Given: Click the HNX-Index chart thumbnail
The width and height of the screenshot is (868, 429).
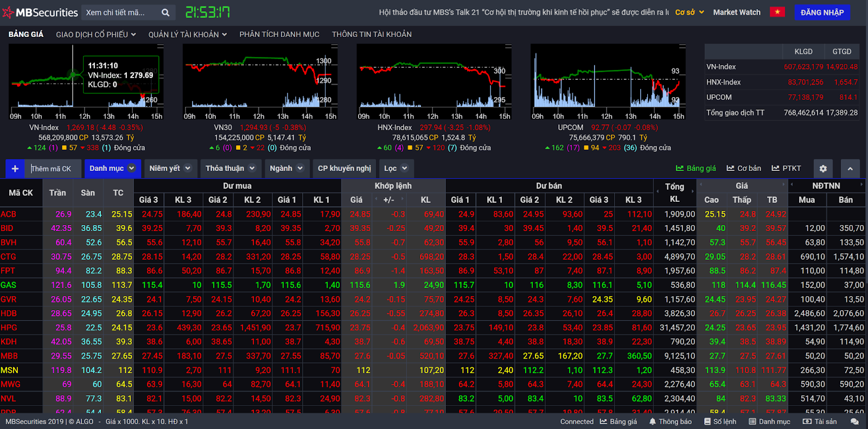Looking at the screenshot, I should coord(434,82).
